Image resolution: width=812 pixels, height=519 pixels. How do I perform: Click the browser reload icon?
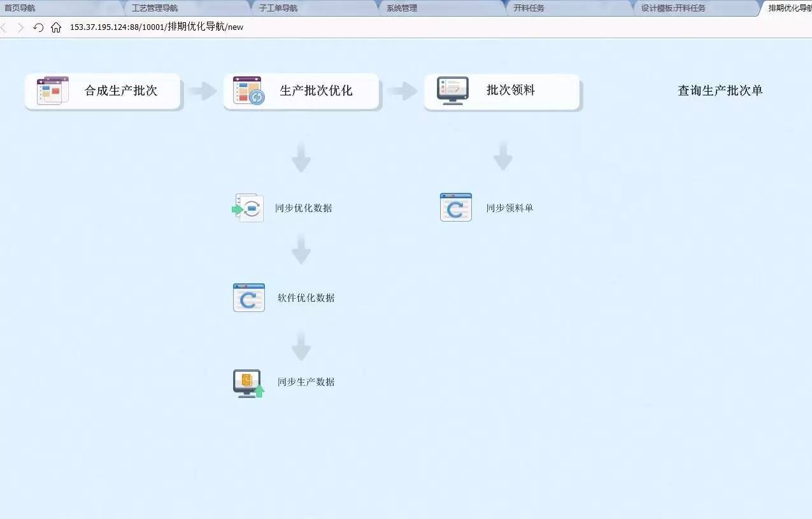(38, 27)
